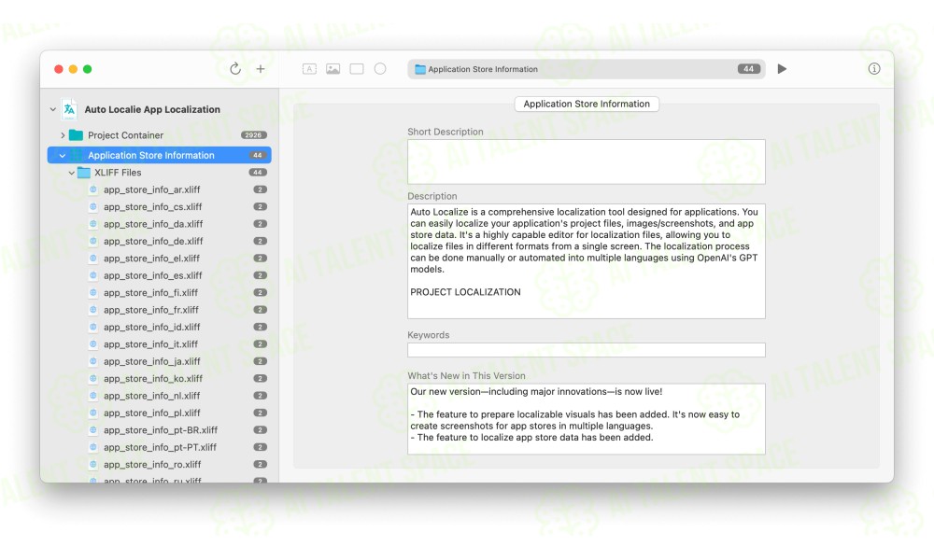Click the Keywords label

pos(429,335)
